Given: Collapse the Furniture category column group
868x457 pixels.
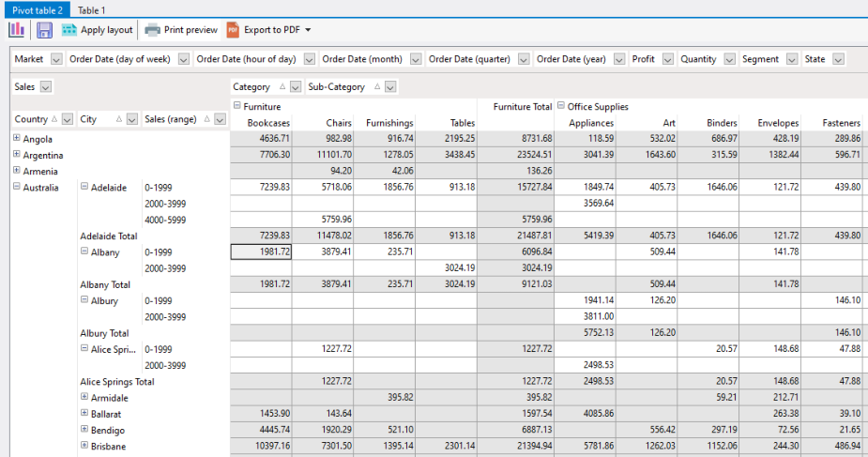Looking at the screenshot, I should (237, 106).
